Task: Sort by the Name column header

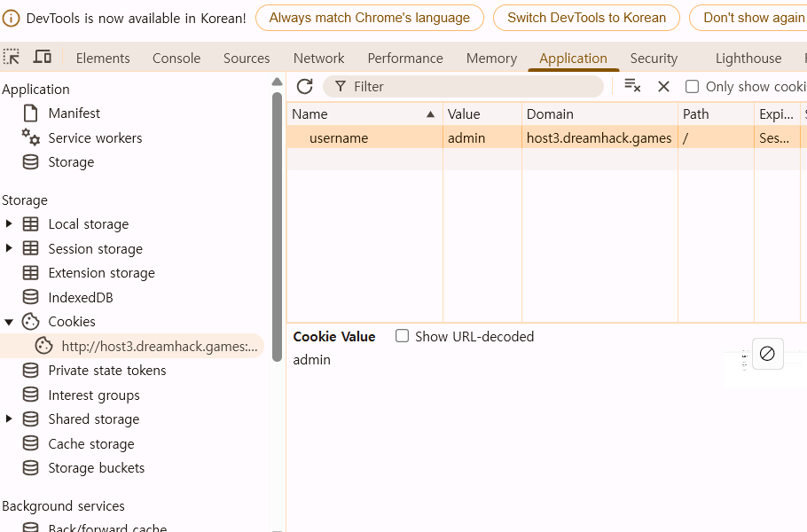Action: 364,114
